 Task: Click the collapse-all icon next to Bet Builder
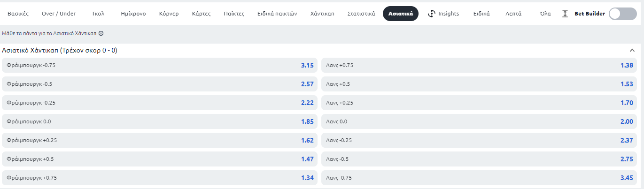pyautogui.click(x=565, y=14)
